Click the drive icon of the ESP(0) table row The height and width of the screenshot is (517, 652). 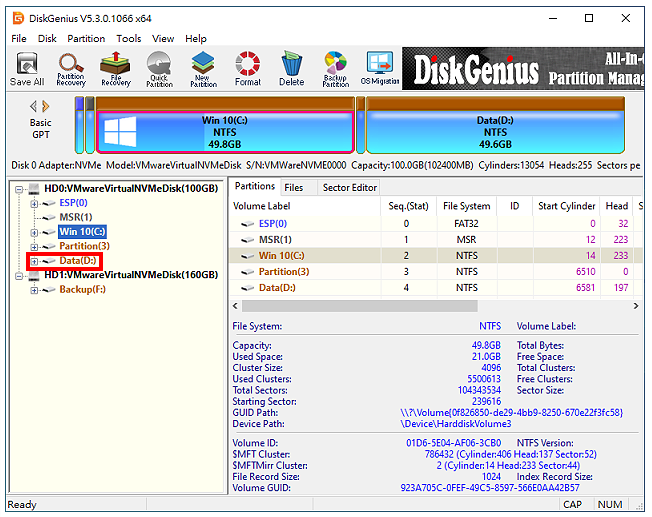click(x=247, y=224)
